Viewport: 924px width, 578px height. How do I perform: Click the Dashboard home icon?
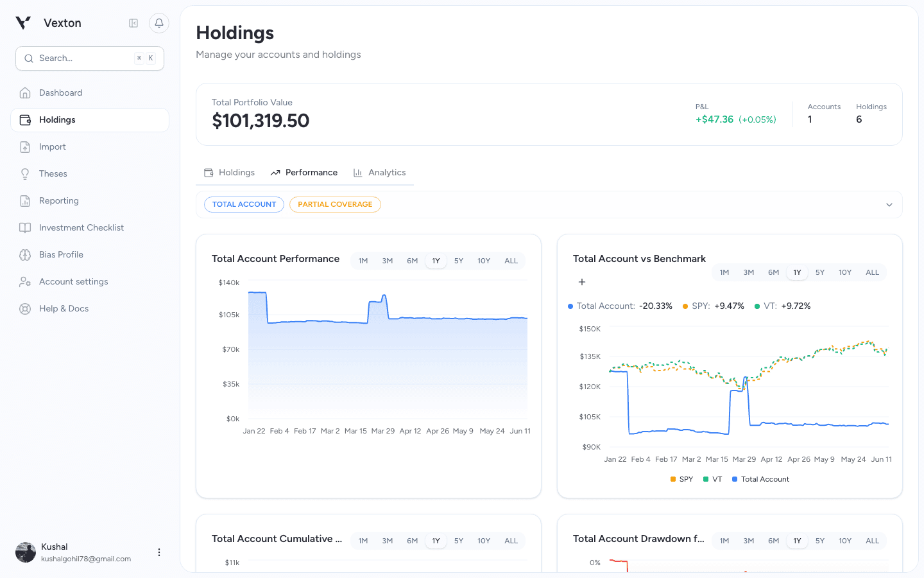(x=25, y=93)
